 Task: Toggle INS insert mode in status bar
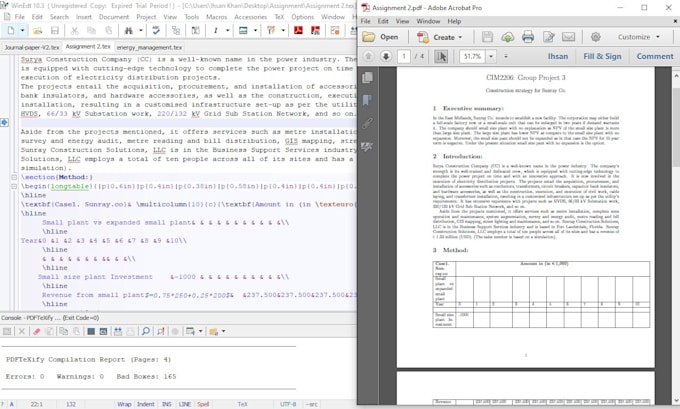pyautogui.click(x=167, y=404)
